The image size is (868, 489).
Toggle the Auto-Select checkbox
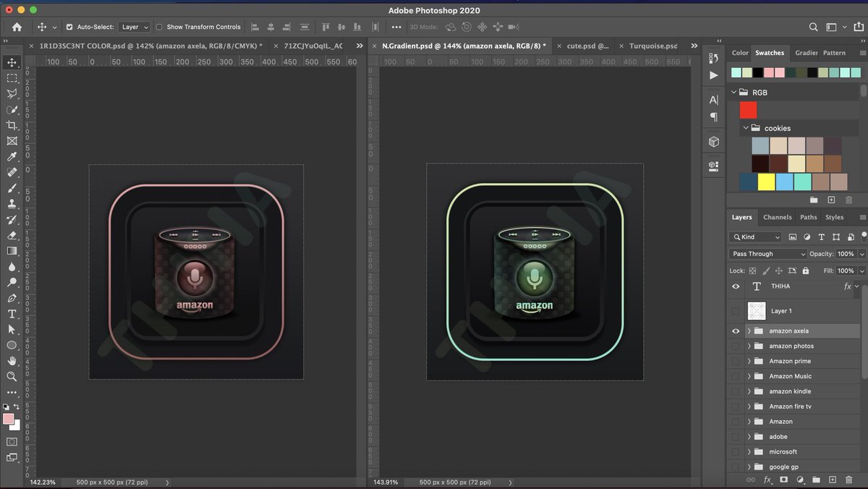pyautogui.click(x=69, y=27)
